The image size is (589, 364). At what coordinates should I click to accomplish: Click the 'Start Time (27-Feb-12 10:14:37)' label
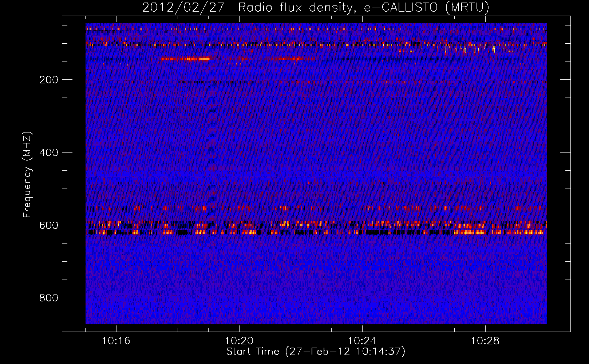pyautogui.click(x=316, y=352)
